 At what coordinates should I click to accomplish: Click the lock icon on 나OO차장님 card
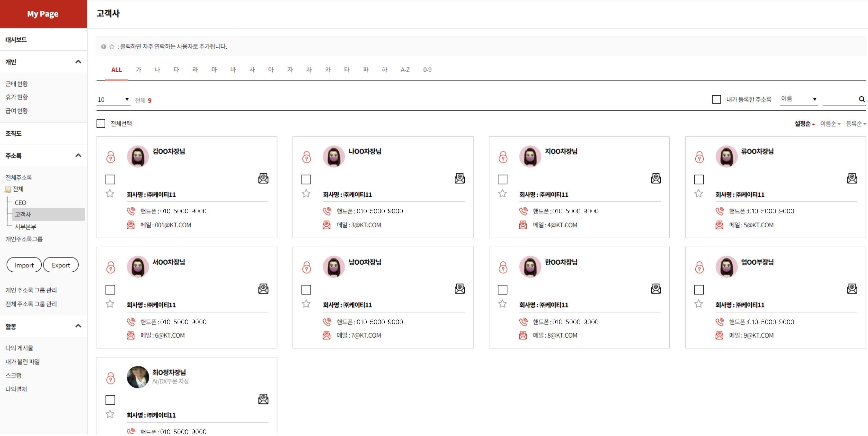(x=307, y=157)
